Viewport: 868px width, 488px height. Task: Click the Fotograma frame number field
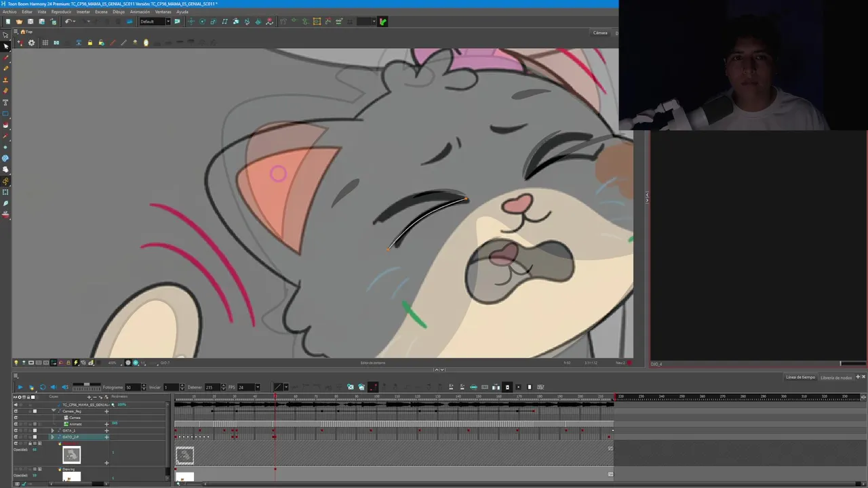point(132,387)
